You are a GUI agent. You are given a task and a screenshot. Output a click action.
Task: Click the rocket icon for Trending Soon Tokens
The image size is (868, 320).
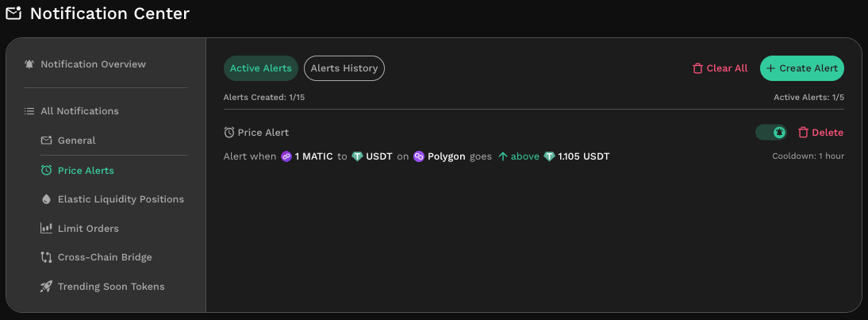(x=47, y=287)
